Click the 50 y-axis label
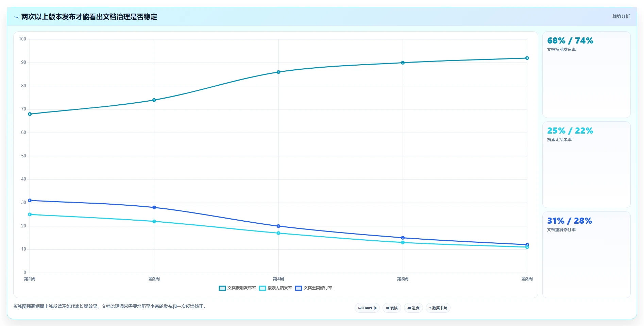 coord(23,156)
